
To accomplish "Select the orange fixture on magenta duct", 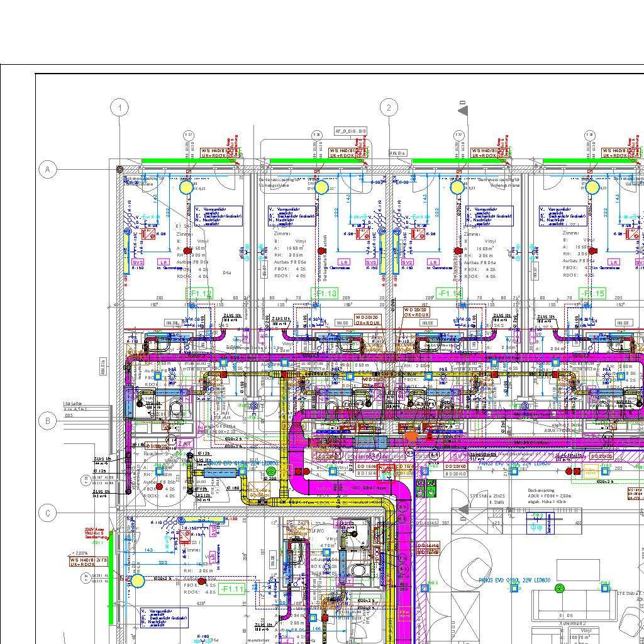I will [411, 435].
